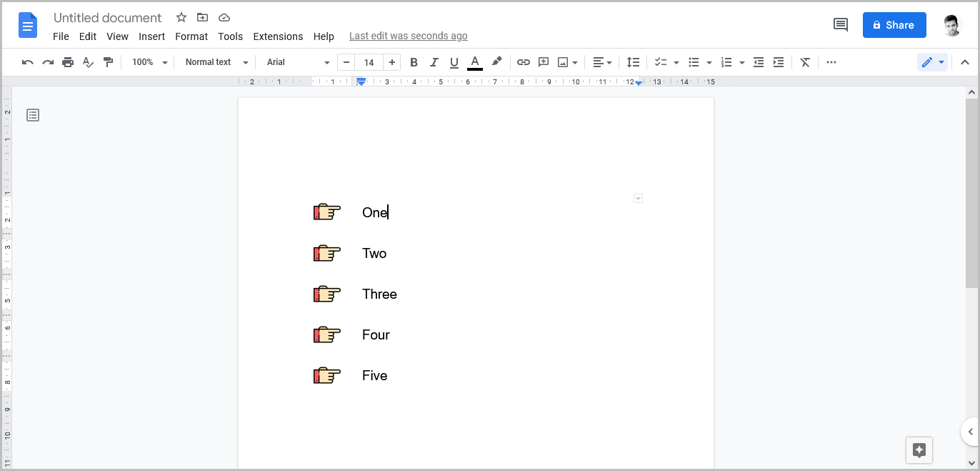Viewport: 980px width, 471px height.
Task: Insert a link using the toolbar icon
Action: click(523, 62)
